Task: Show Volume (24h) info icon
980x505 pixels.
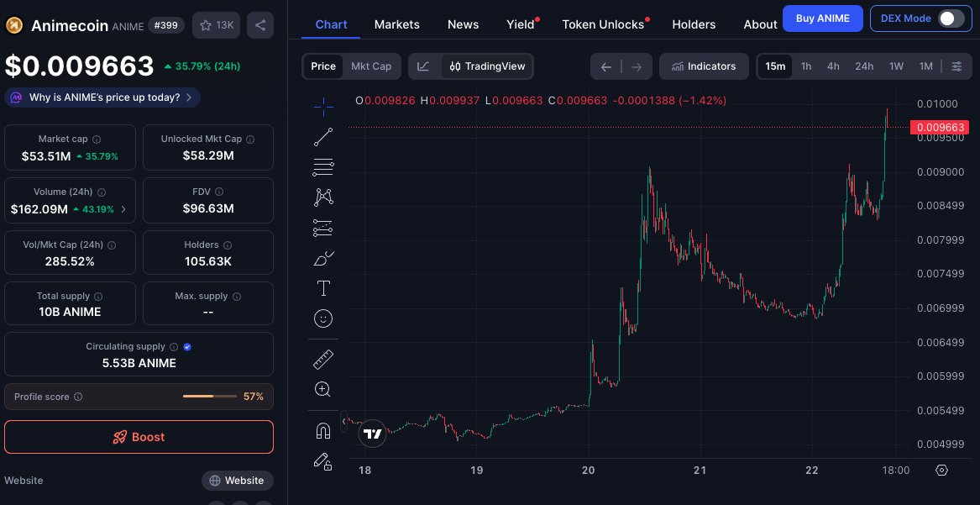Action: (x=102, y=192)
